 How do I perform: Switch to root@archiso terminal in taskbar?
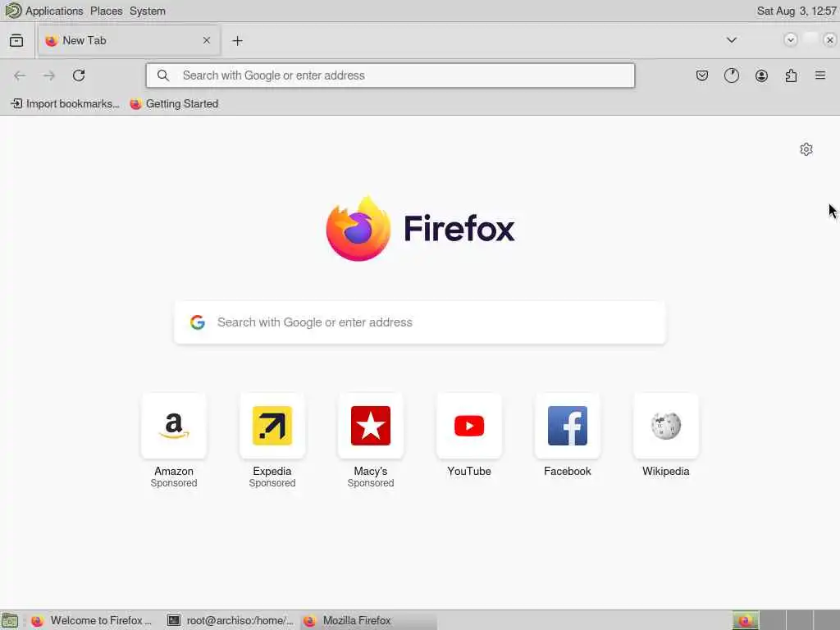point(231,620)
